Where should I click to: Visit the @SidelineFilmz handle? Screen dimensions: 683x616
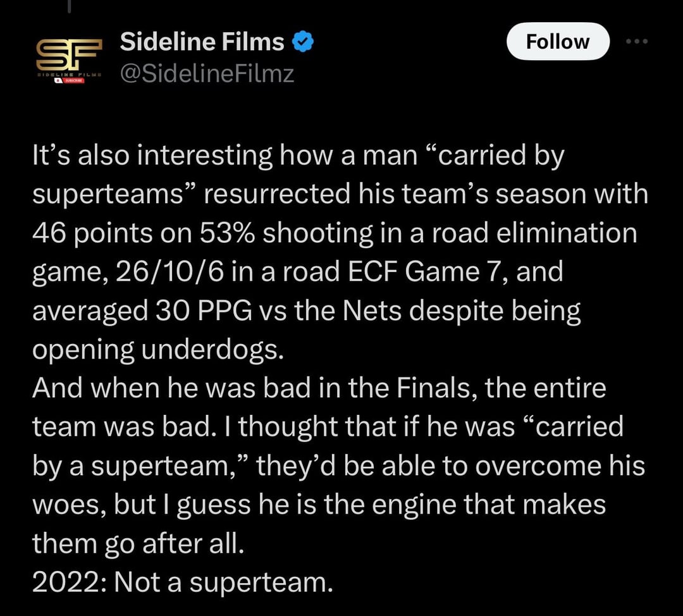(207, 74)
